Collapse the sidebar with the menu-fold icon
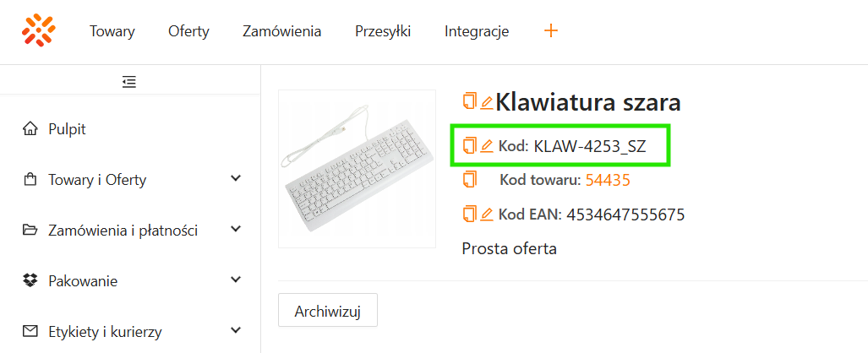This screenshot has width=868, height=353. coord(129,82)
